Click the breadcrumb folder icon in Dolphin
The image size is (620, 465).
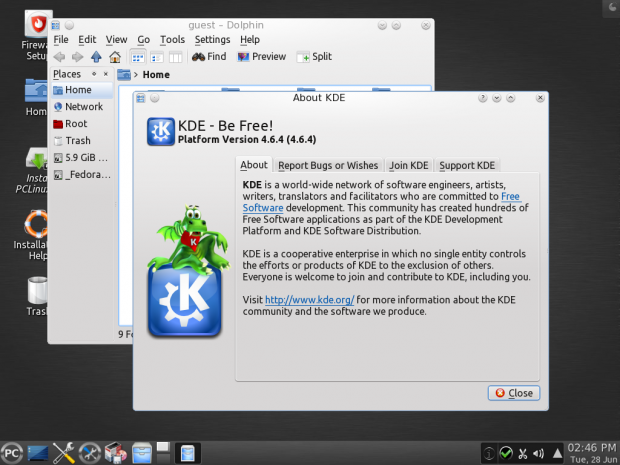(x=124, y=74)
